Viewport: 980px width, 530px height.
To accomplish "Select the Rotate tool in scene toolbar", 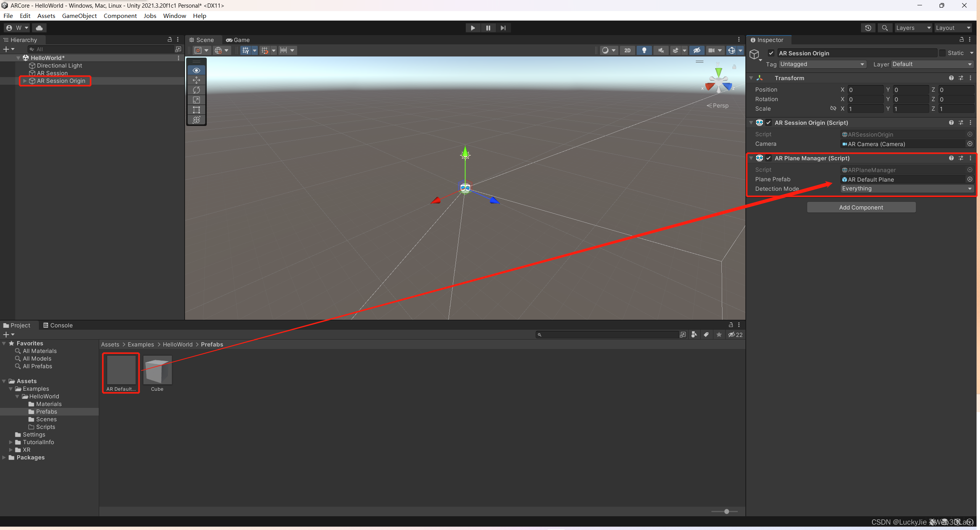I will click(196, 90).
